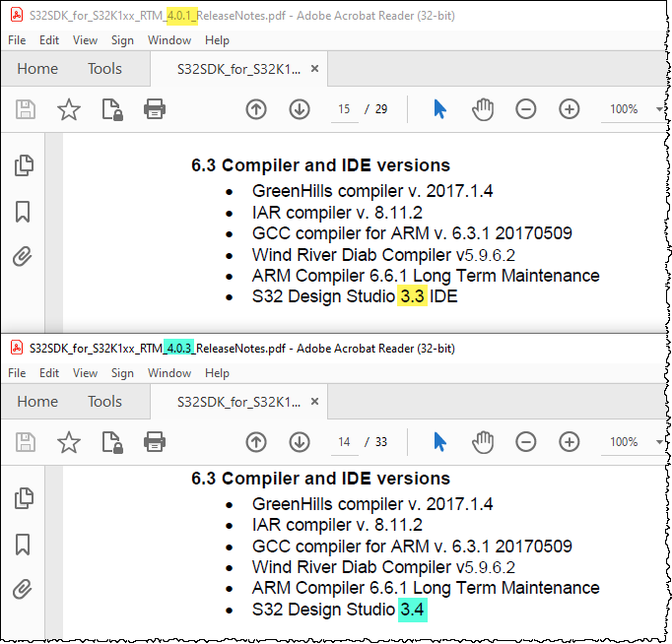Click zoom percentage field in 4.0.3 window
Image resolution: width=672 pixels, height=644 pixels.
(624, 442)
